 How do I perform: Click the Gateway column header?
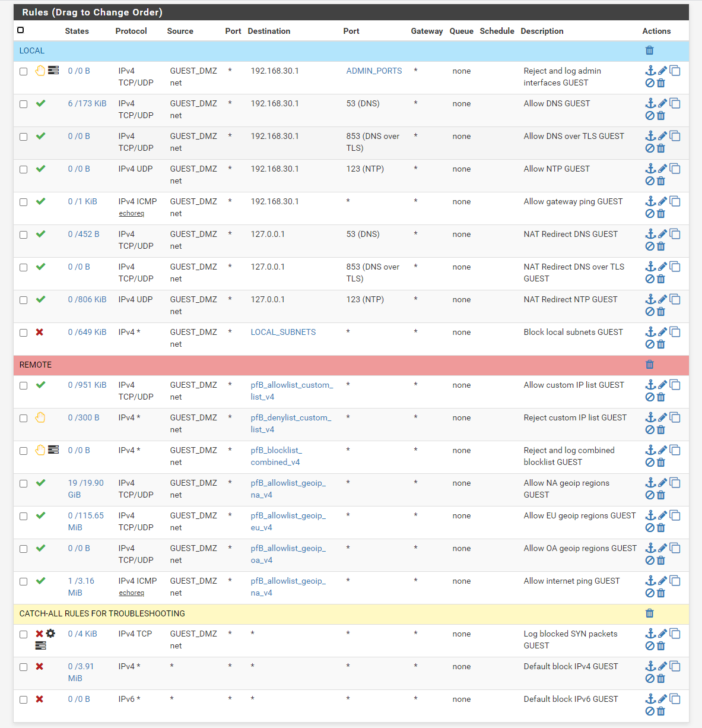click(427, 31)
